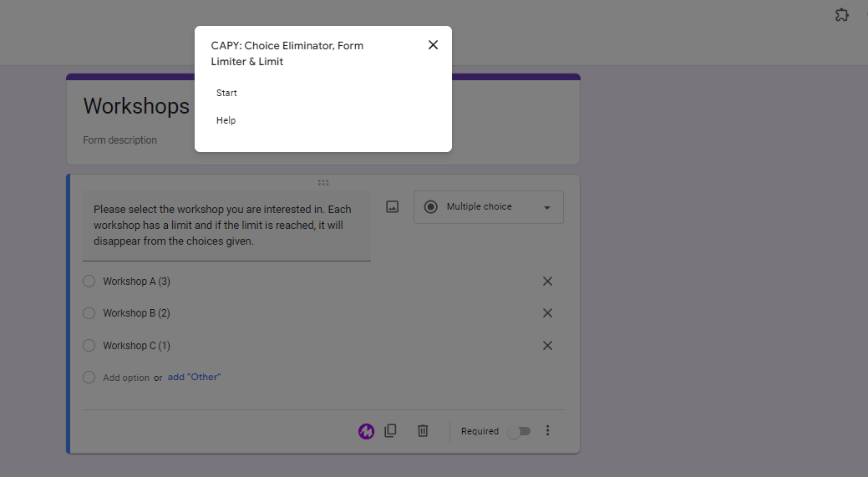The image size is (868, 477).
Task: Delete the question with trash icon
Action: tap(423, 430)
